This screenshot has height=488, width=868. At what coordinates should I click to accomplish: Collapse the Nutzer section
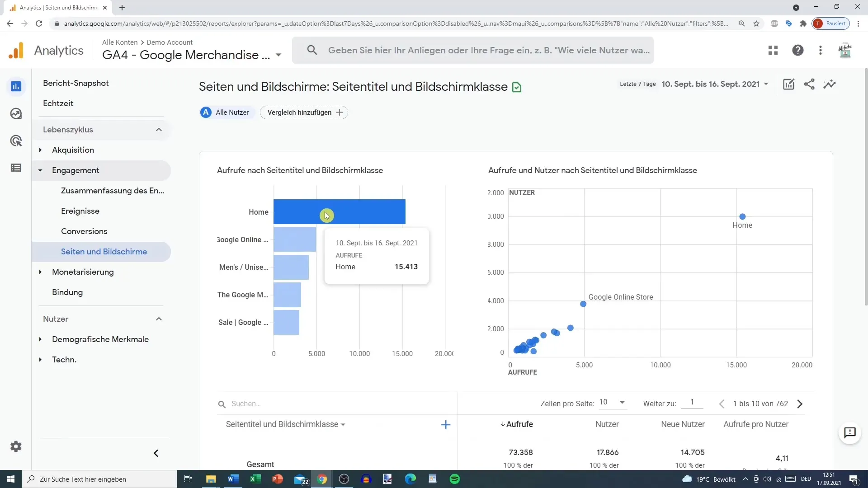159,319
